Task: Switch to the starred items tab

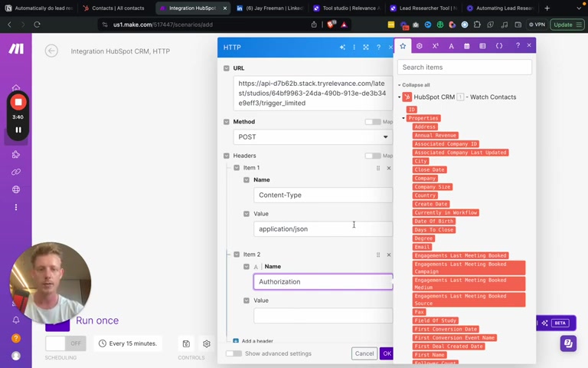Action: (403, 46)
